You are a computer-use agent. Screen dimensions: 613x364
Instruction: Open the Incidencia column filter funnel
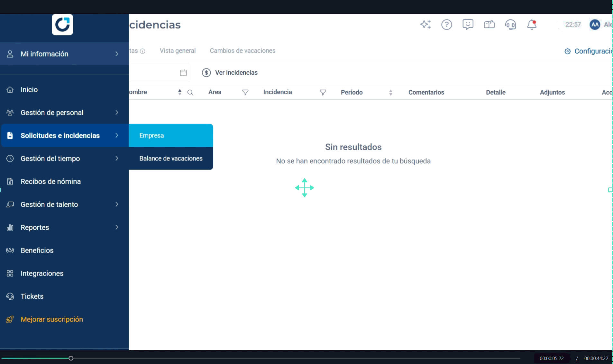click(x=323, y=93)
